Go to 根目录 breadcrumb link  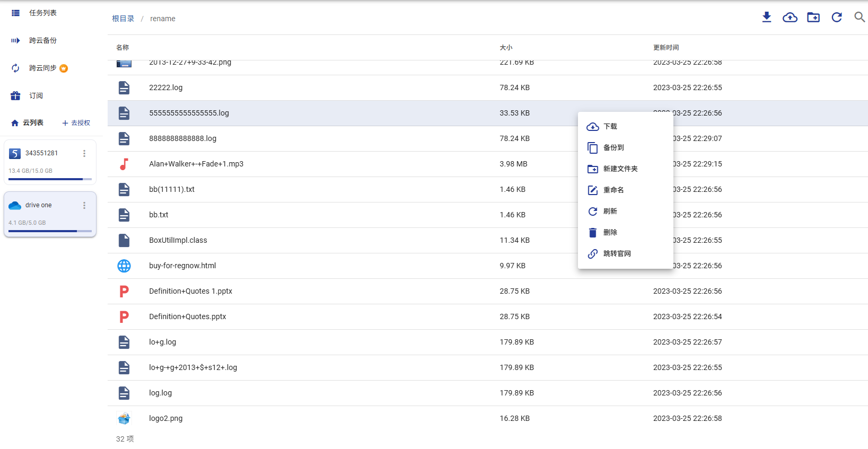pyautogui.click(x=123, y=19)
